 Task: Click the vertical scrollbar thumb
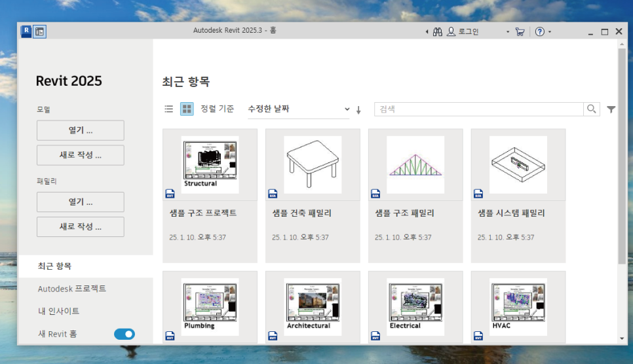click(622, 156)
